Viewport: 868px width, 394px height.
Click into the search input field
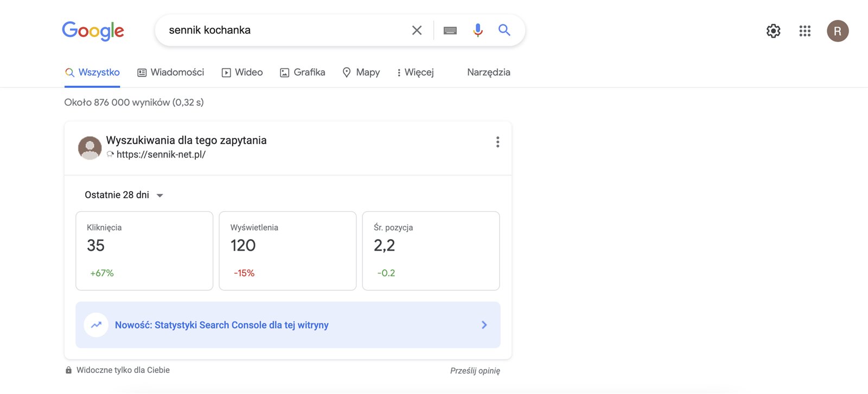(282, 30)
